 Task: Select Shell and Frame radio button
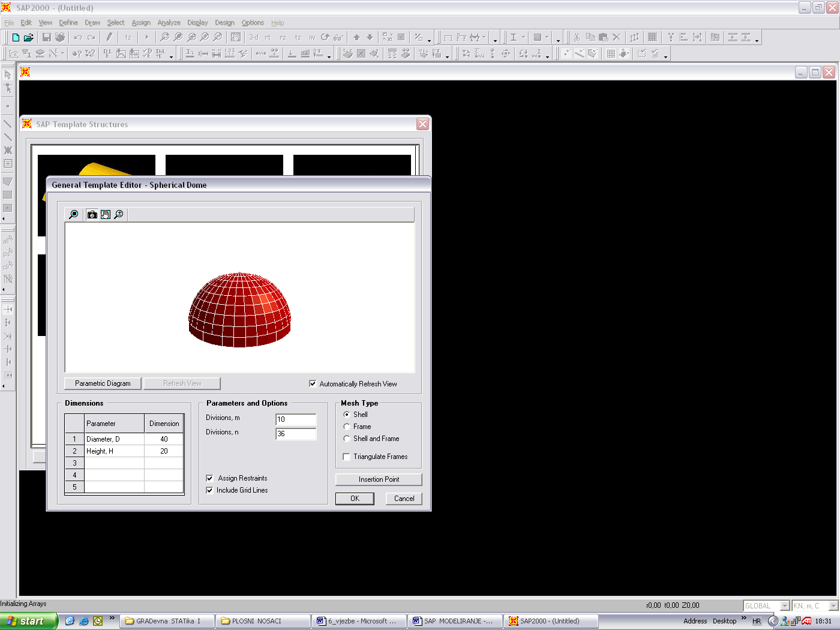pyautogui.click(x=346, y=439)
